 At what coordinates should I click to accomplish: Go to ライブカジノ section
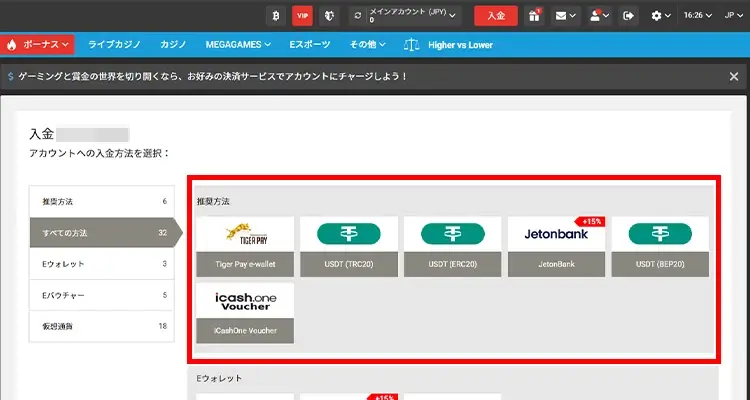click(114, 44)
